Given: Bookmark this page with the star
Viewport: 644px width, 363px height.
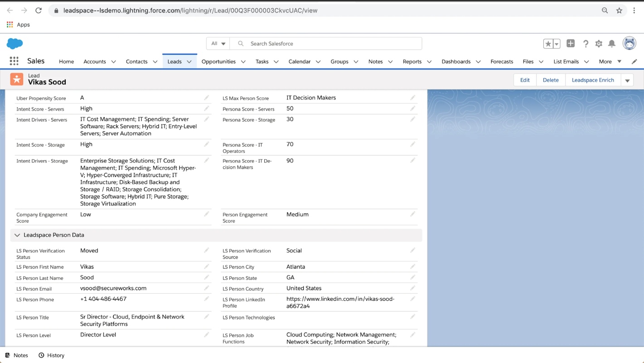Looking at the screenshot, I should 619,10.
